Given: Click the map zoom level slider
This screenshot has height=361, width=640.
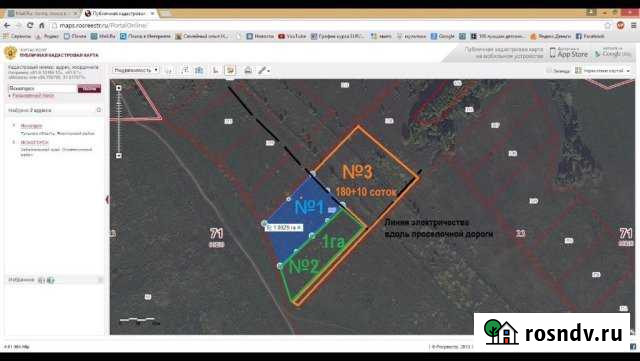Looking at the screenshot, I should click(119, 122).
